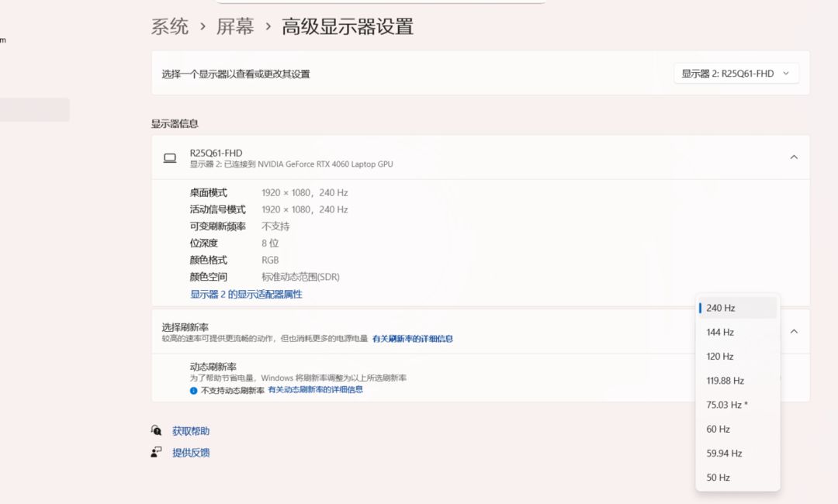Collapse the 选择刷新率 section chevron
Screen dimensions: 838x504
tap(793, 332)
